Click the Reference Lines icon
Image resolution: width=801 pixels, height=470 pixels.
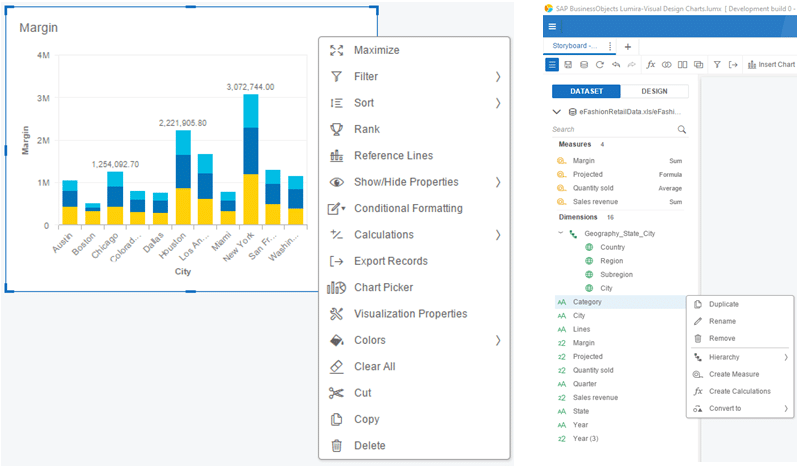(x=336, y=156)
